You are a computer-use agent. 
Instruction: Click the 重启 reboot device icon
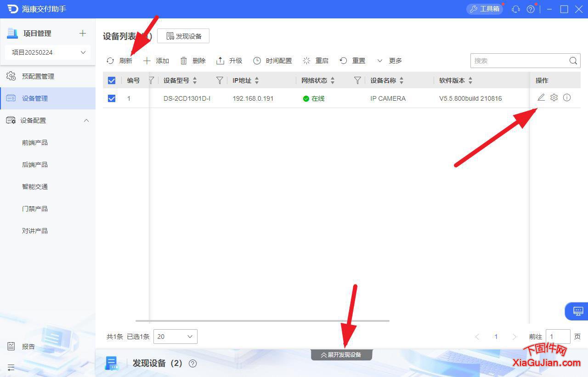pyautogui.click(x=306, y=60)
